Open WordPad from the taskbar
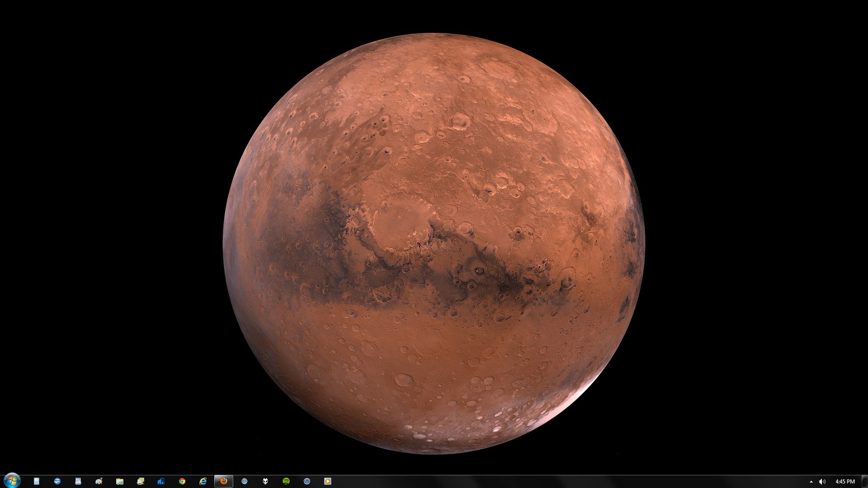The height and width of the screenshot is (488, 868). click(78, 481)
